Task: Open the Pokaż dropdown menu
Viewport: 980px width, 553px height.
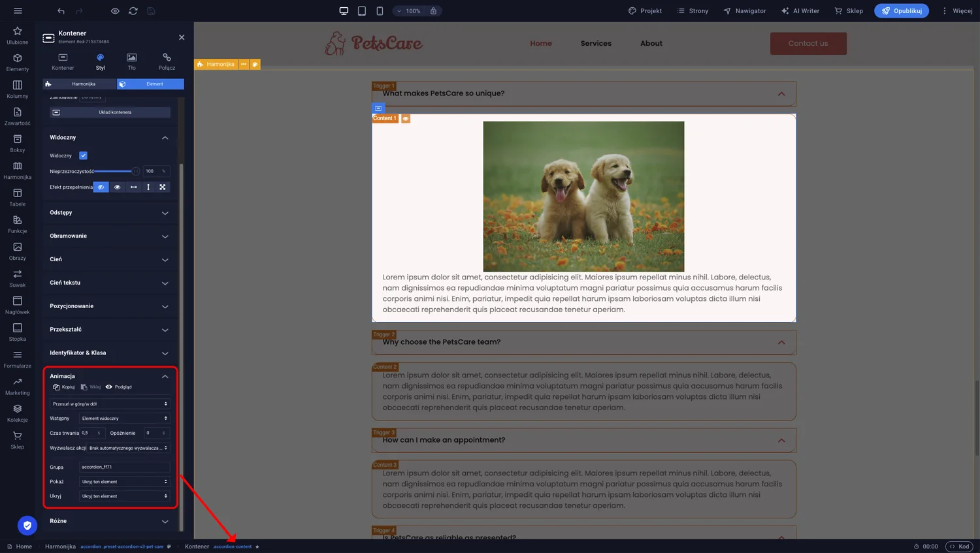Action: 124,481
